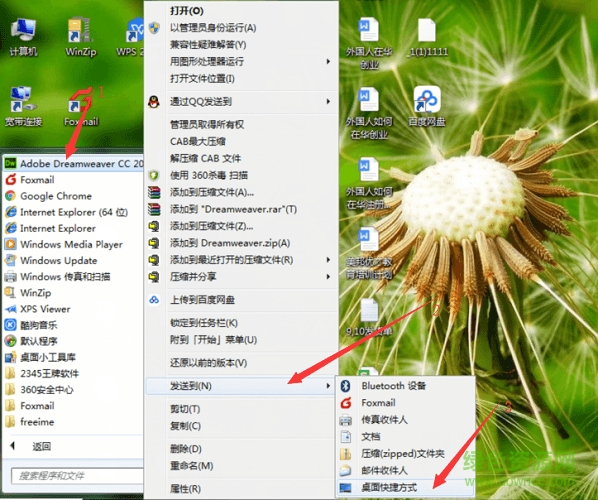Click Foxmail with red G icon in programs list
The width and height of the screenshot is (598, 500).
click(x=73, y=180)
